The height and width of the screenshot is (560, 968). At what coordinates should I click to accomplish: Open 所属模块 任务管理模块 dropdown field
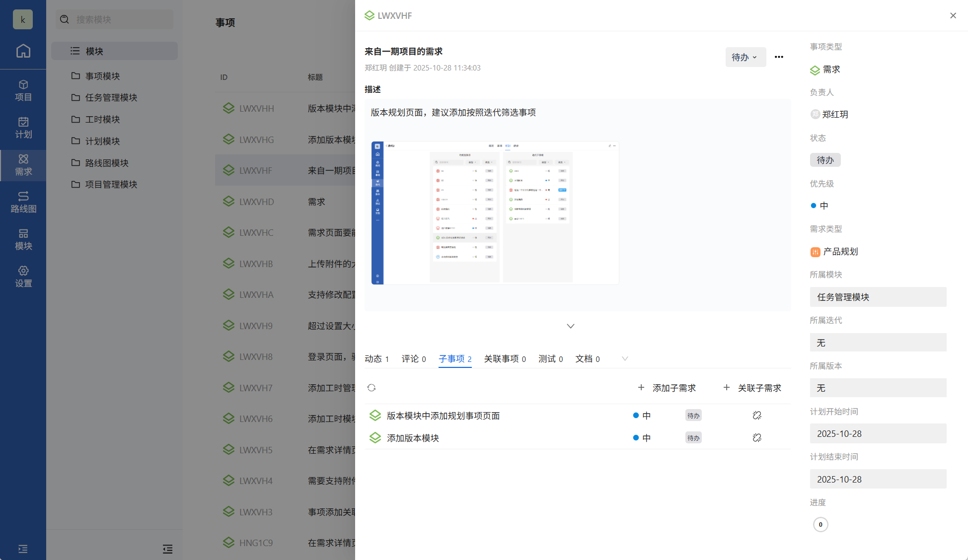878,297
